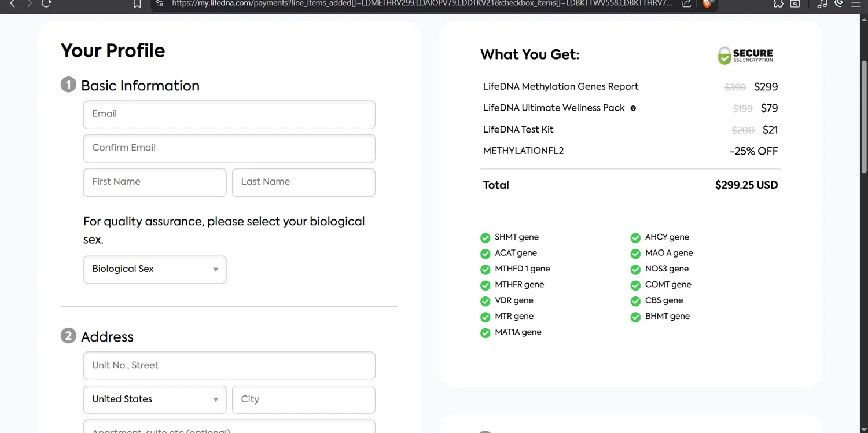Click the total amount '$299.25 USD'
The width and height of the screenshot is (868, 433).
click(746, 185)
